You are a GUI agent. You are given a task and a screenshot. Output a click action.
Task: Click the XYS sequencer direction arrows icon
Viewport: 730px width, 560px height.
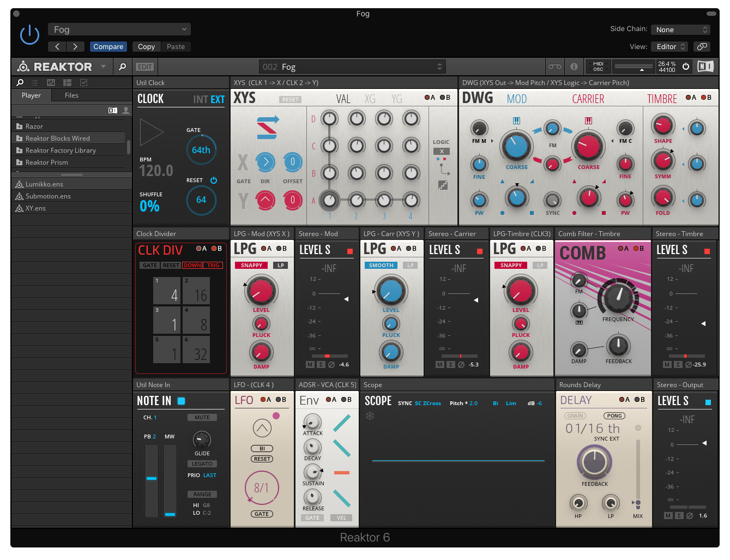tap(267, 127)
